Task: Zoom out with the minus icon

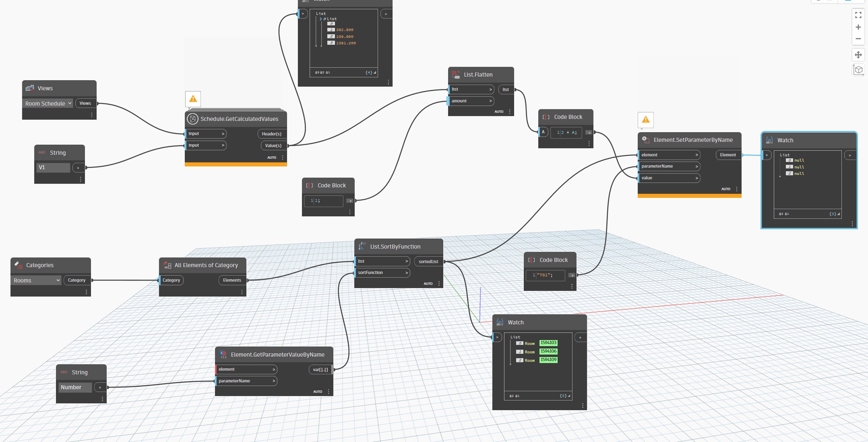Action: 858,39
